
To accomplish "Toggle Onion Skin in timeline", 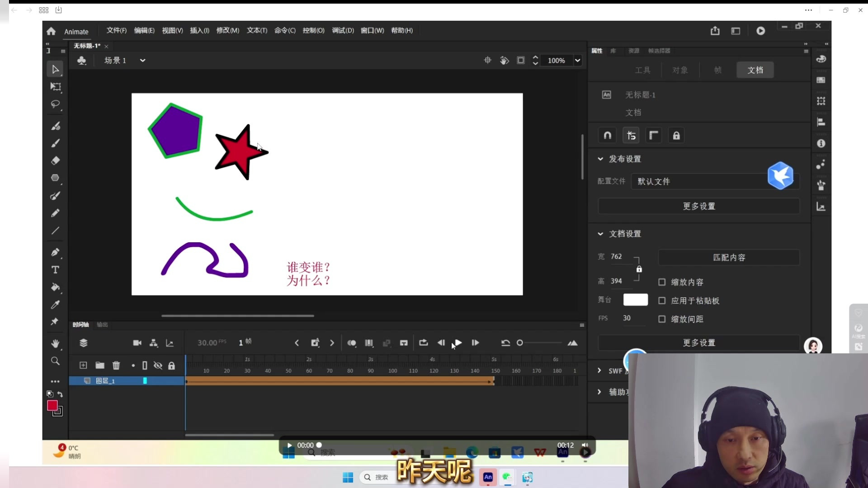I will [352, 343].
